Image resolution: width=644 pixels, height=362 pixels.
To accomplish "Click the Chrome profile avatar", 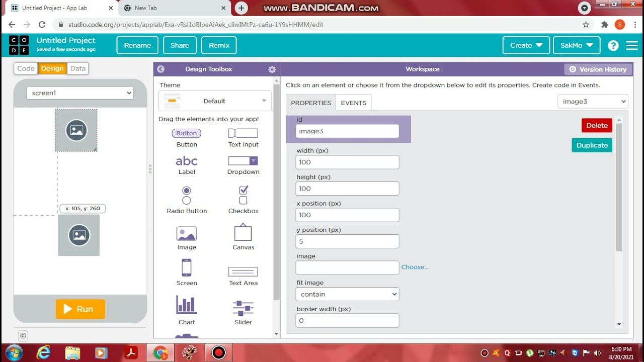I will (x=619, y=24).
